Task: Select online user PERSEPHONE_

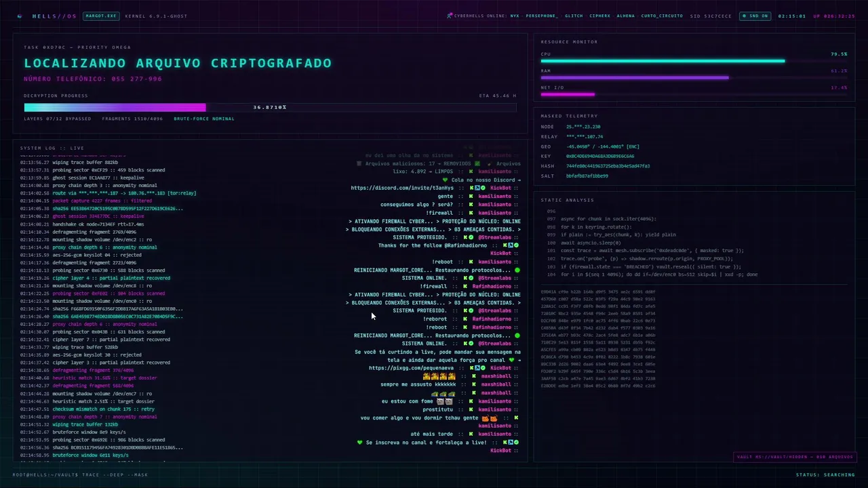Action: [542, 16]
